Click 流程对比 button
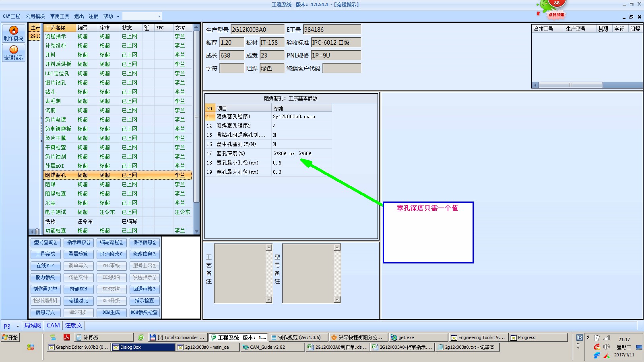Viewport: 644px width, 362px height. [x=78, y=301]
